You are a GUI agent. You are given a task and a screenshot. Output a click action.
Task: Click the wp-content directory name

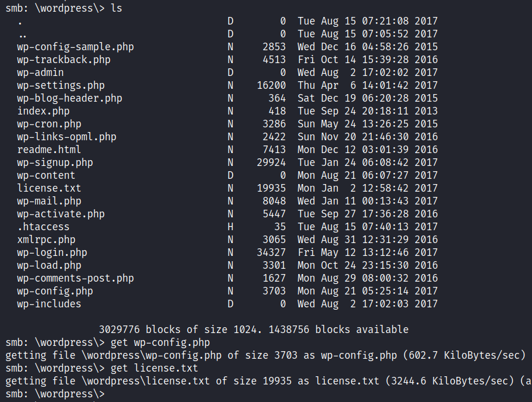(x=46, y=175)
